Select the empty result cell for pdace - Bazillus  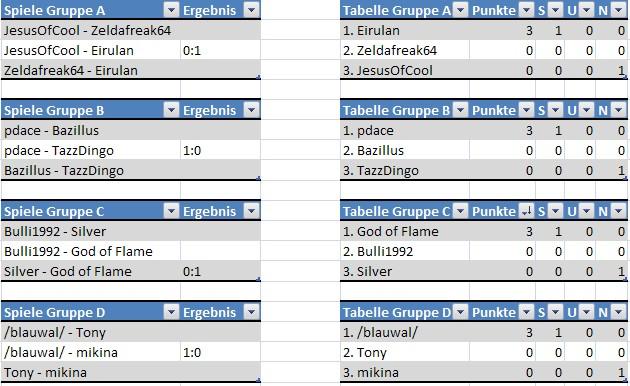pyautogui.click(x=220, y=130)
